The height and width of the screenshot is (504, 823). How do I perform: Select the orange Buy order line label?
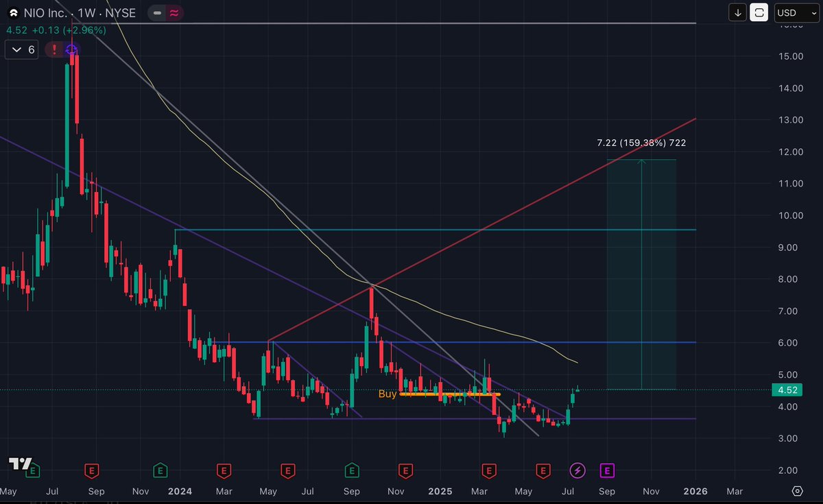click(x=387, y=394)
